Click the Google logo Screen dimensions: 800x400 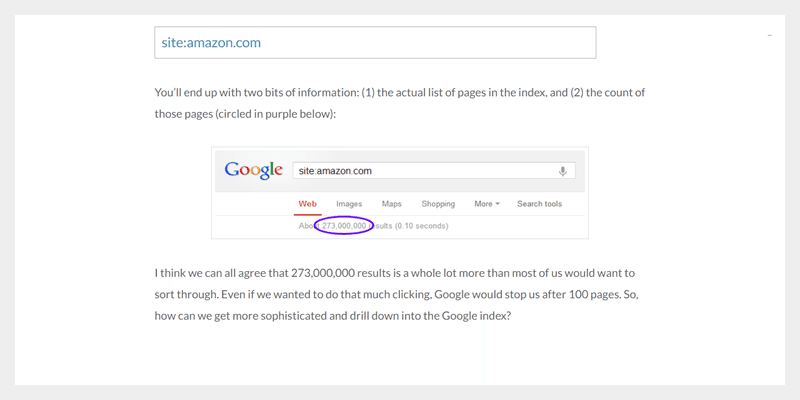[x=253, y=170]
